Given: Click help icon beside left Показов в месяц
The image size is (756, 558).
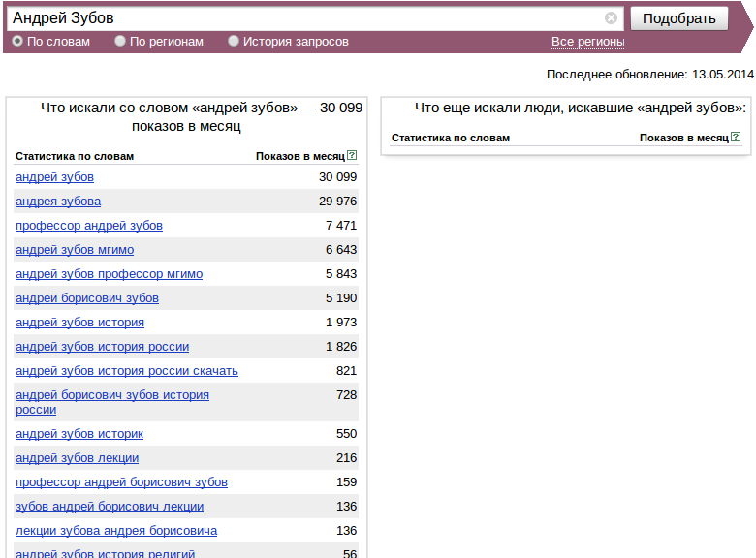Looking at the screenshot, I should (352, 155).
